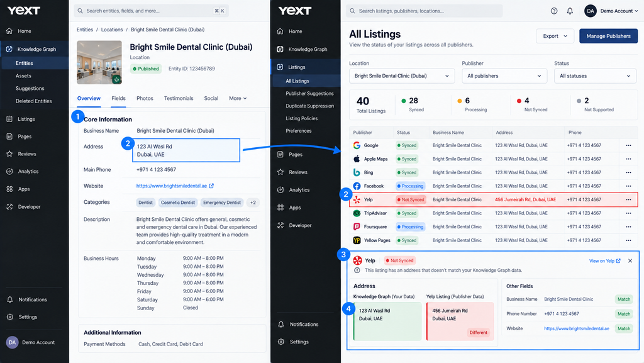Screen dimensions: 644x363
Task: Expand the More tab menu
Action: (238, 98)
